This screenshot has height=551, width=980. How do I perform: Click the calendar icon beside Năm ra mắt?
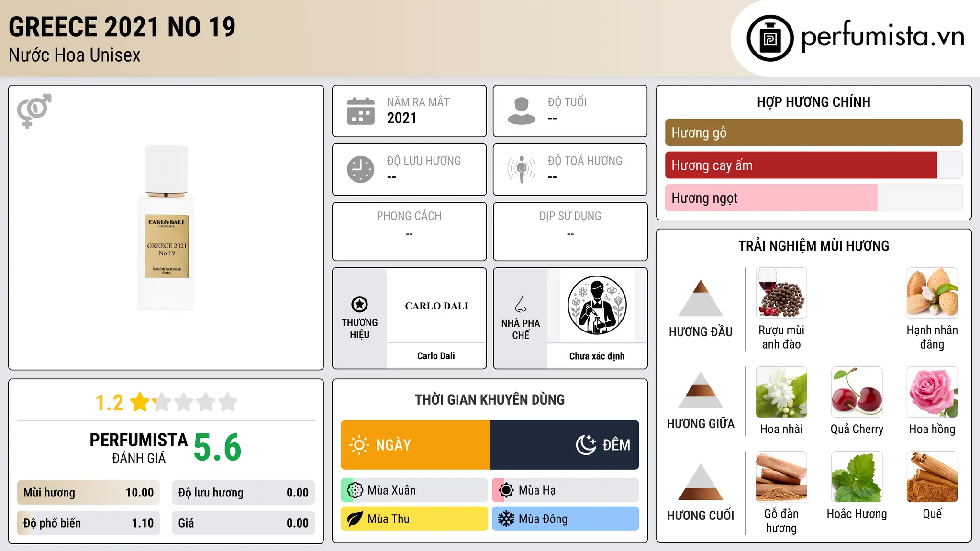(361, 111)
